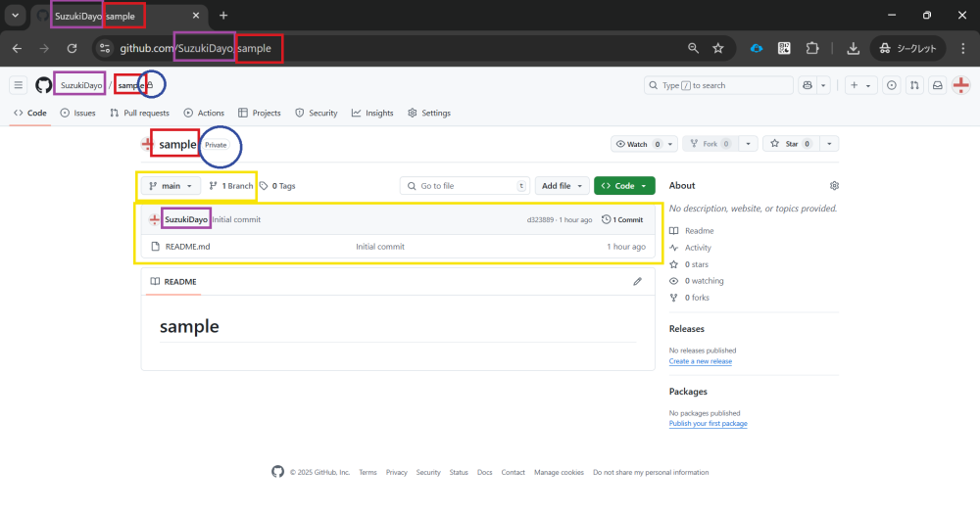980x514 pixels.
Task: Focus the Type / to search box
Action: (718, 85)
